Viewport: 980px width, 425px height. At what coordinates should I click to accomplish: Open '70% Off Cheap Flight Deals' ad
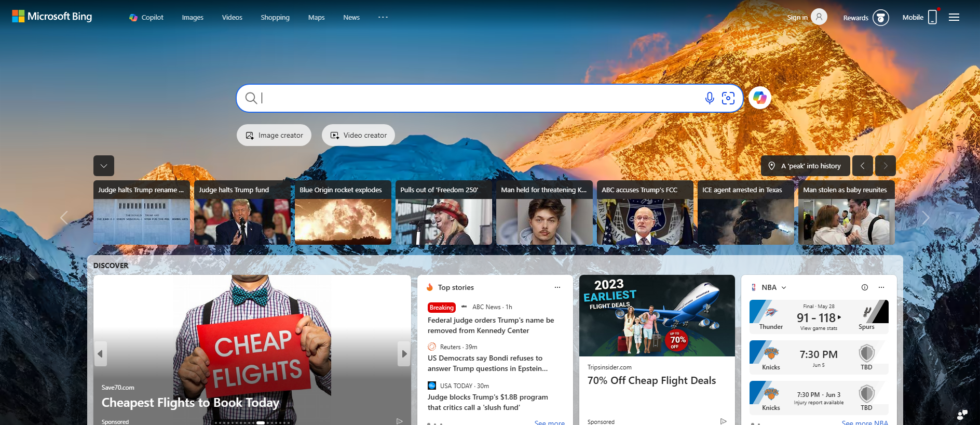coord(651,380)
